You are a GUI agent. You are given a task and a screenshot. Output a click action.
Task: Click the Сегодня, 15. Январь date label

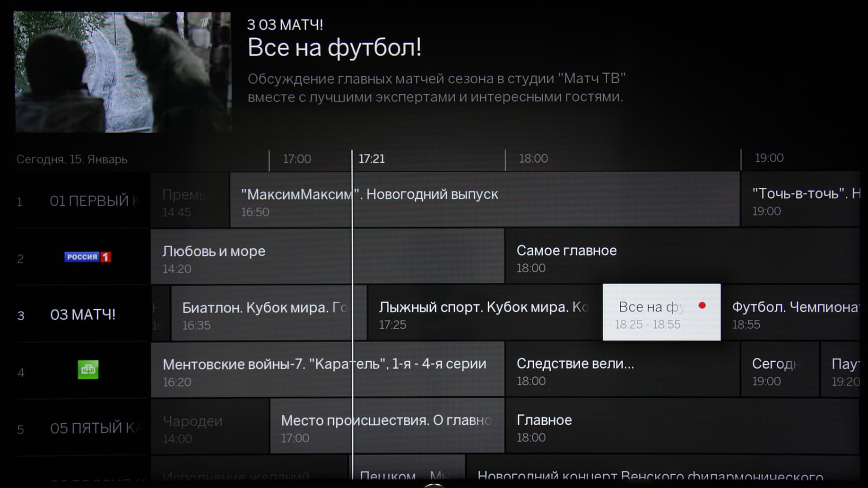72,159
